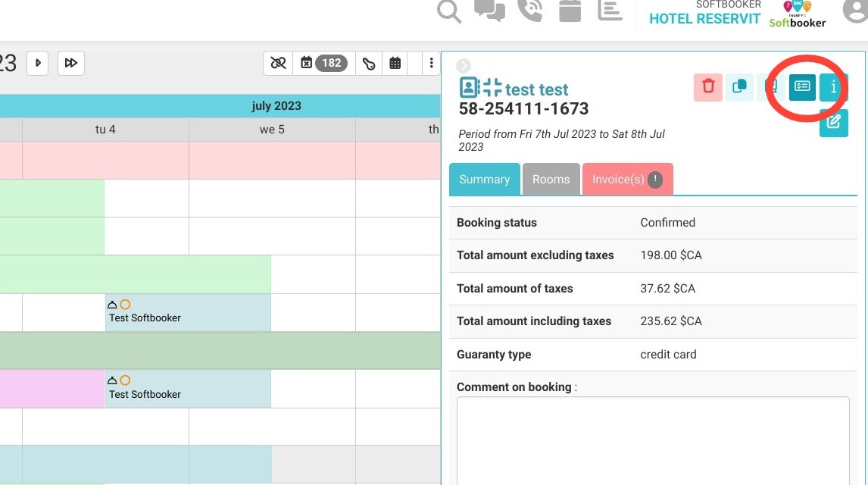Switch to the Rooms tab
The width and height of the screenshot is (868, 485).
(x=551, y=180)
